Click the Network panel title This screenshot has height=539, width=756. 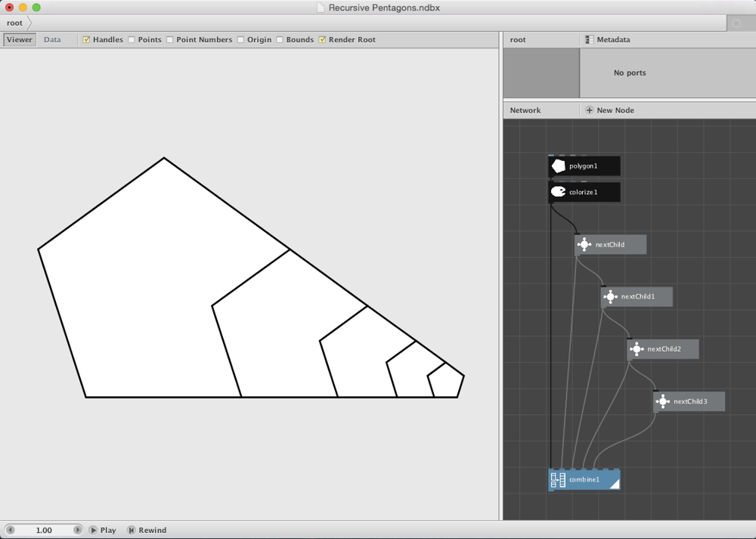click(x=525, y=110)
